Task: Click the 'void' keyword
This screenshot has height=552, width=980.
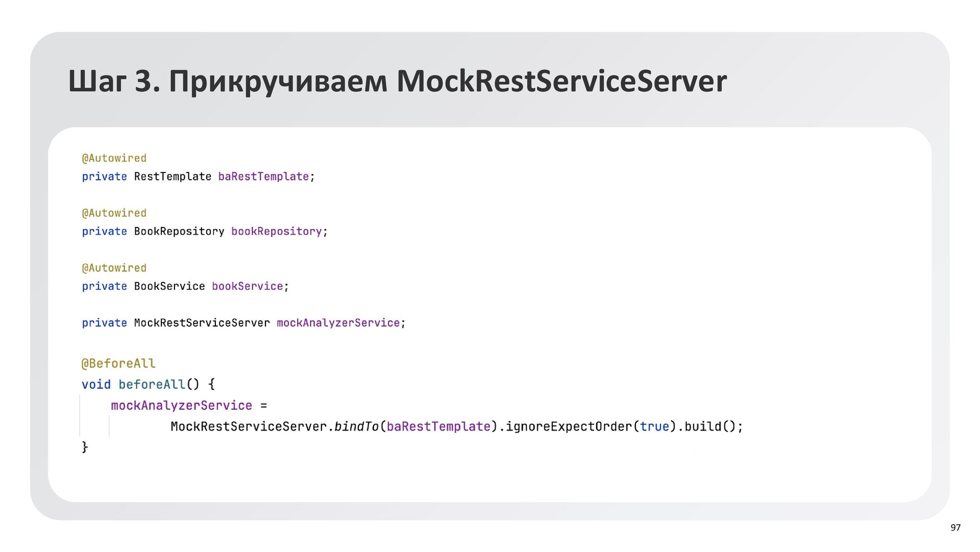Action: point(96,384)
